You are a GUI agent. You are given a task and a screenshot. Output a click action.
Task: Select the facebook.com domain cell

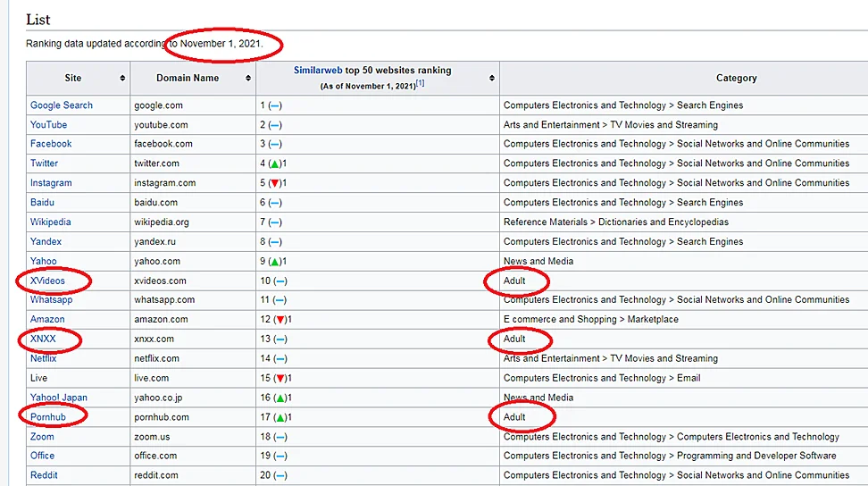coord(193,143)
